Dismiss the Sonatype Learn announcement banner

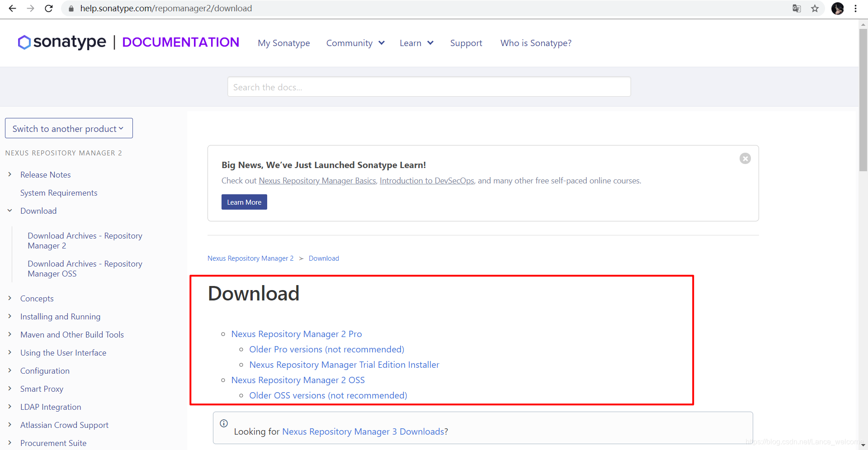tap(745, 159)
